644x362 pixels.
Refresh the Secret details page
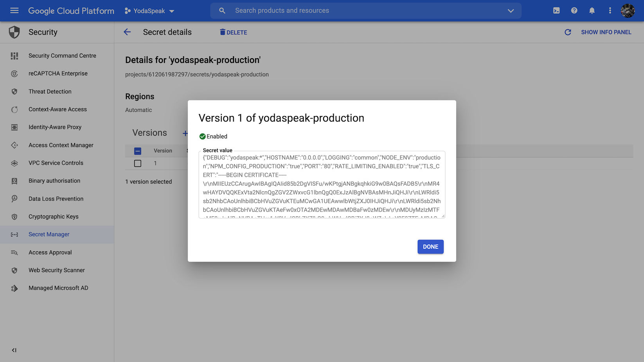[x=568, y=32]
